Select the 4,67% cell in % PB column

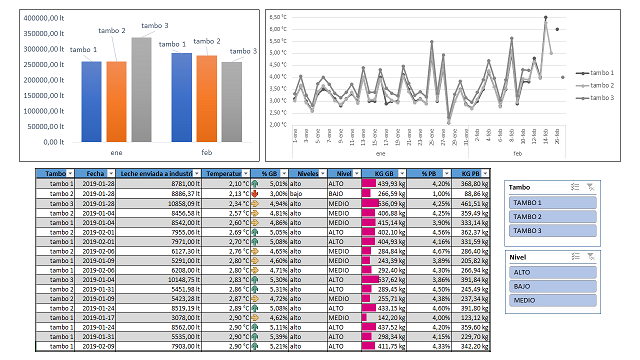(429, 251)
